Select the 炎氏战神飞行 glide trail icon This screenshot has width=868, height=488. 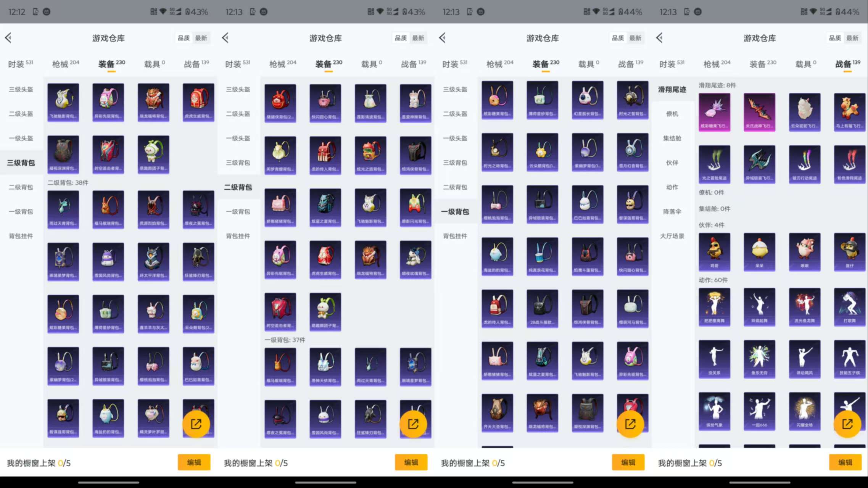[x=759, y=111]
